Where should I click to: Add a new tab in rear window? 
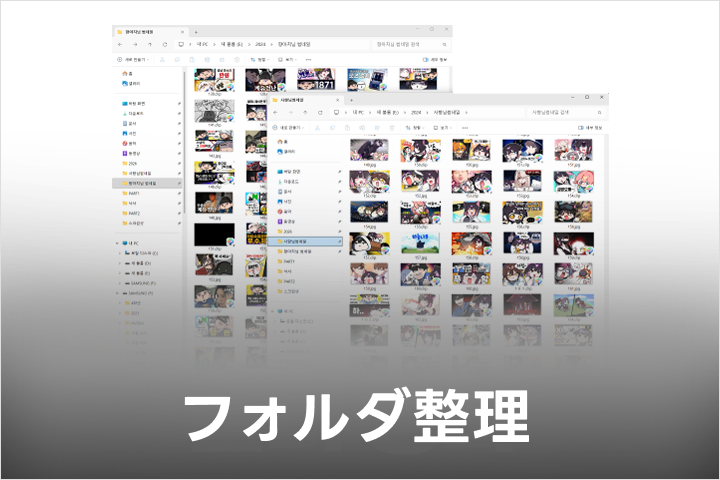pos(196,32)
